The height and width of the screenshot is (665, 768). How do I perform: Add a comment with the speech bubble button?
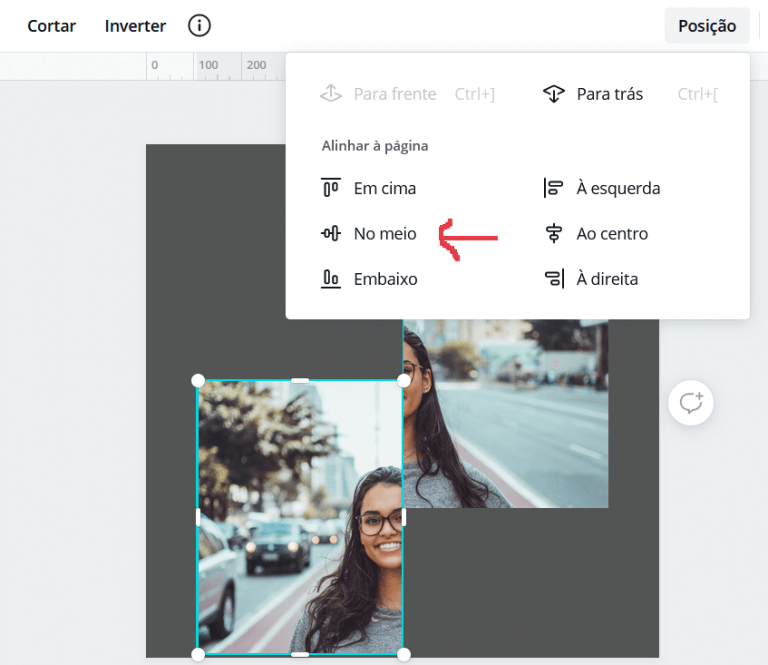691,403
